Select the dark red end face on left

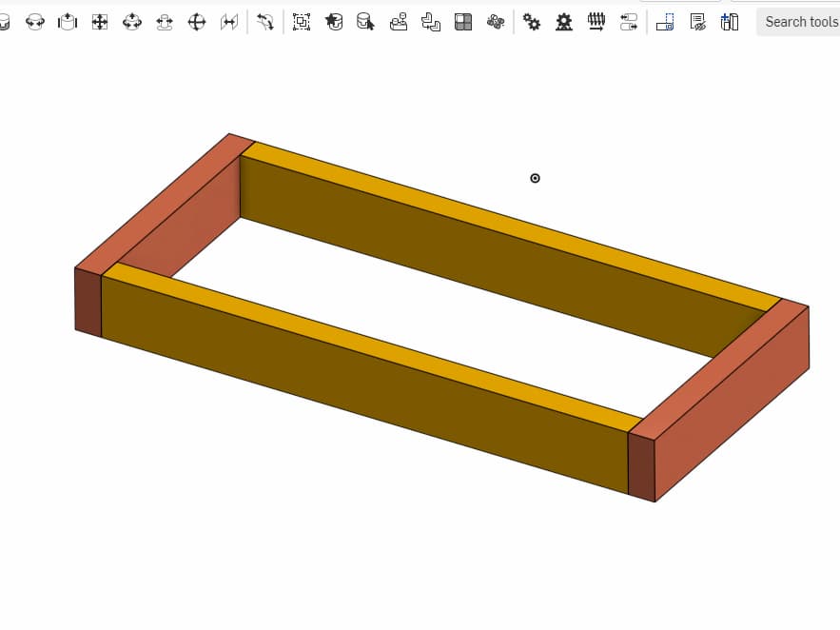88,303
